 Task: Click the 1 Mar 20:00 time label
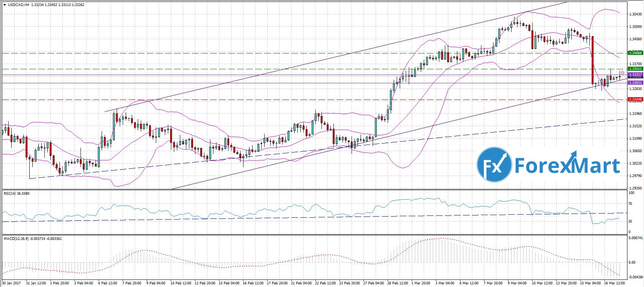421,282
